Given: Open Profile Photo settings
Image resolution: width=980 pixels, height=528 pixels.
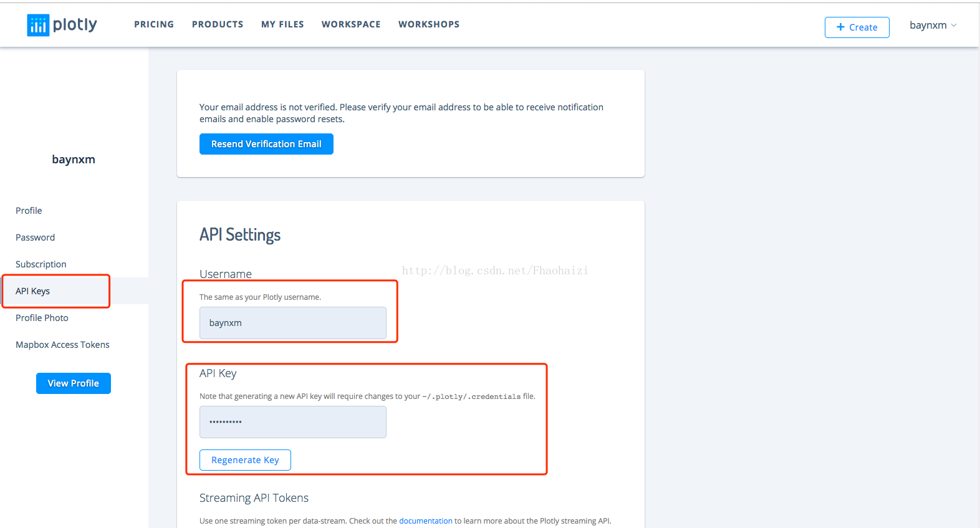Looking at the screenshot, I should coord(42,318).
